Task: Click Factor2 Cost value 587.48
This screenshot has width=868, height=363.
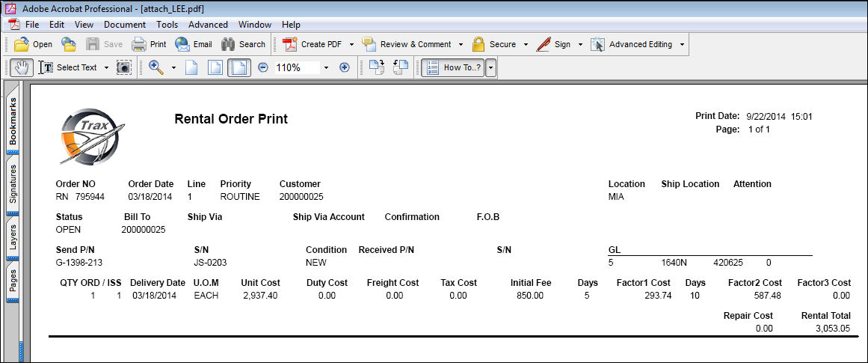Action: pos(767,296)
